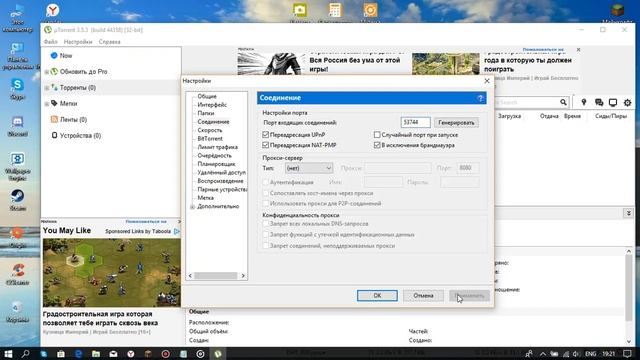Open the Настройки menu
This screenshot has width=640, height=360.
(x=78, y=42)
